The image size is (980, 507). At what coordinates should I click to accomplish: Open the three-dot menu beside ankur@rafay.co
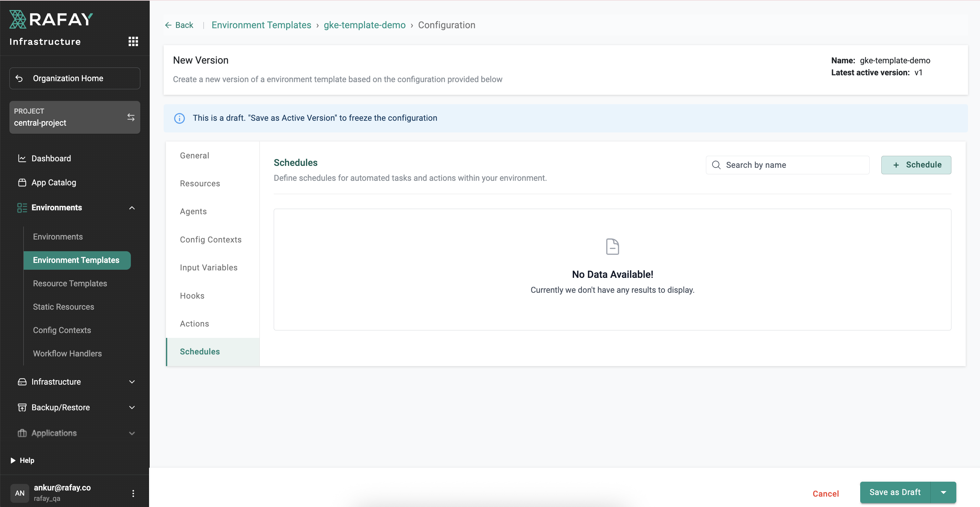coord(133,493)
